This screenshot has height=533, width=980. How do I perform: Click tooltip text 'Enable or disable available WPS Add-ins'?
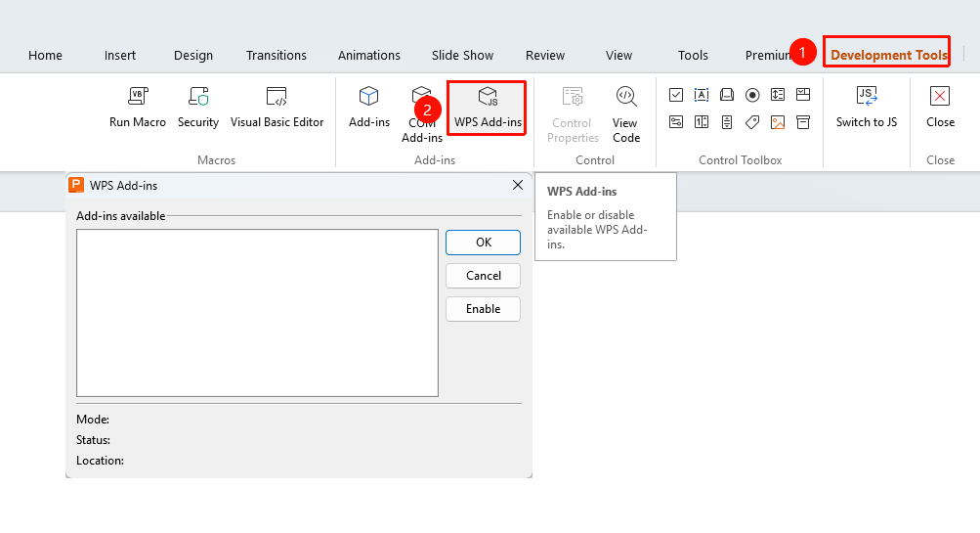pos(597,230)
